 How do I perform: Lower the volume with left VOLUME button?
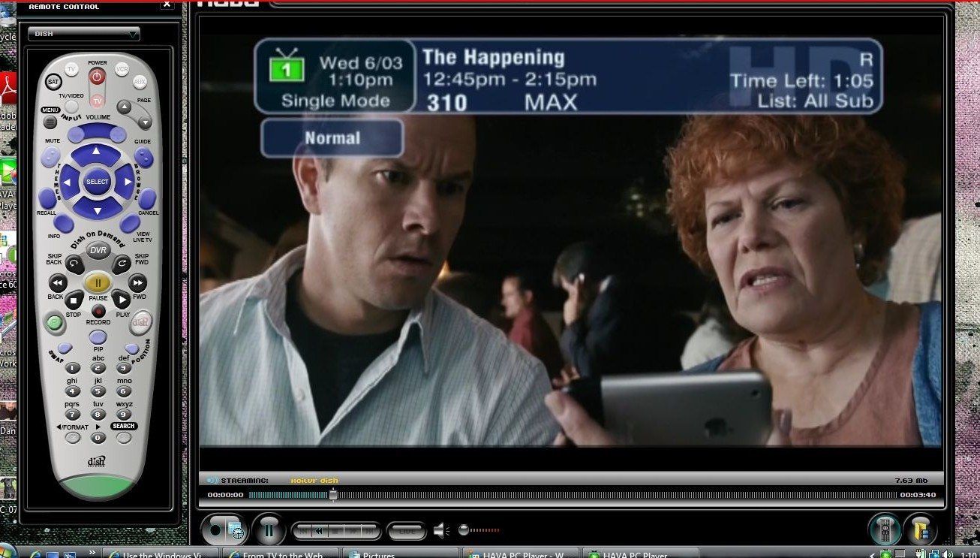click(x=76, y=134)
